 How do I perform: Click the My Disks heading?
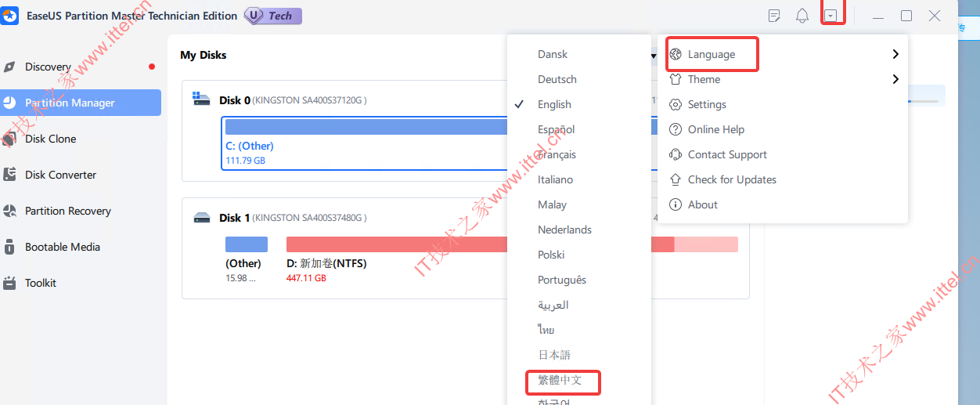tap(204, 55)
